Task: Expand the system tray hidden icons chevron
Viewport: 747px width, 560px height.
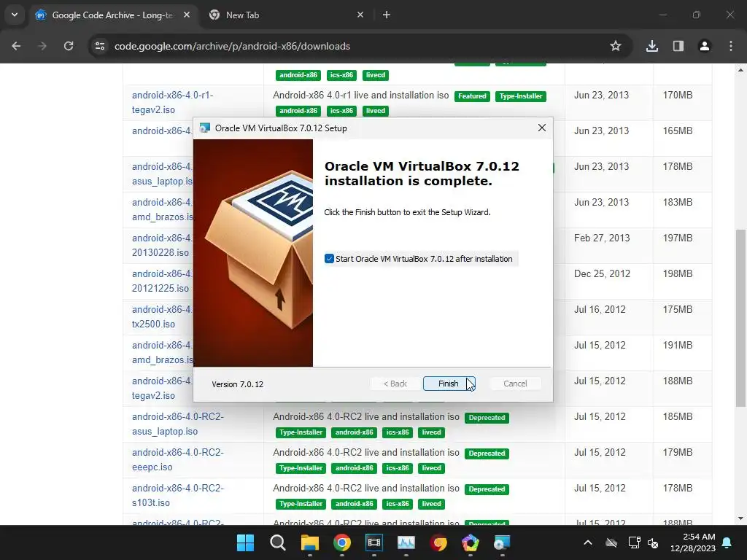Action: point(588,542)
